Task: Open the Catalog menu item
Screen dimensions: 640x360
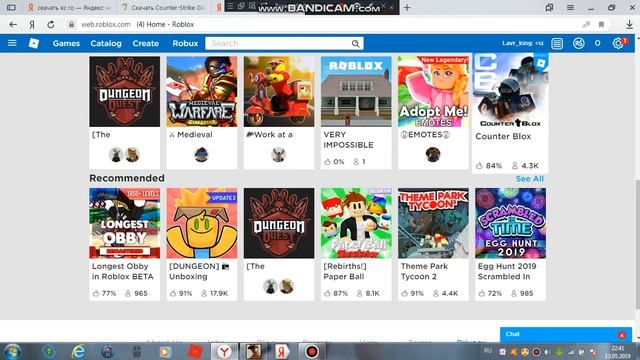Action: click(x=106, y=43)
